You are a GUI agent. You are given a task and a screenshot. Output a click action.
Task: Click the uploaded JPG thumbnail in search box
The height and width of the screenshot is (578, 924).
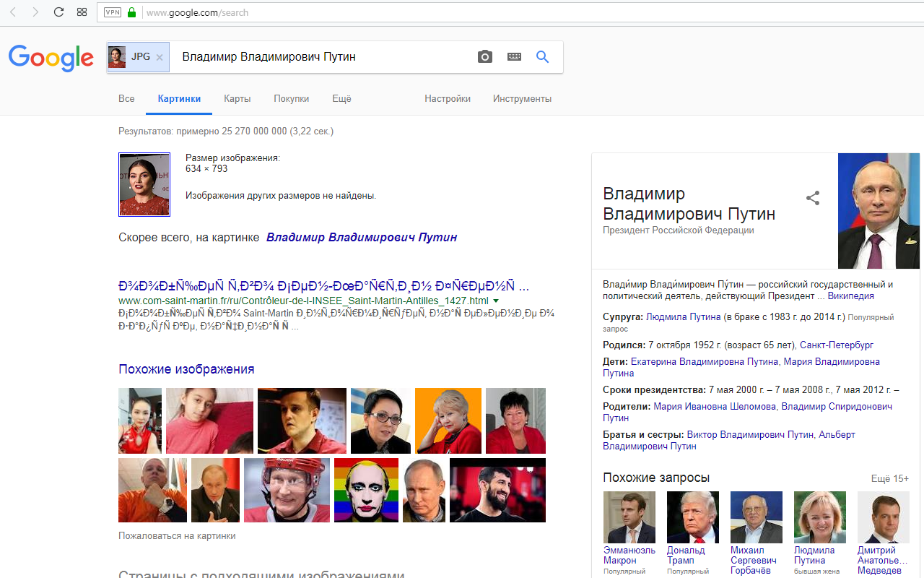[x=117, y=57]
